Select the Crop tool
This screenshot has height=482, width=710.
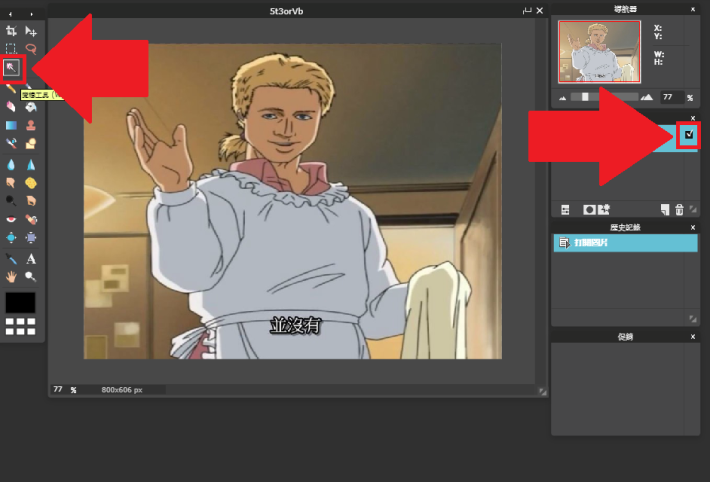(x=11, y=31)
